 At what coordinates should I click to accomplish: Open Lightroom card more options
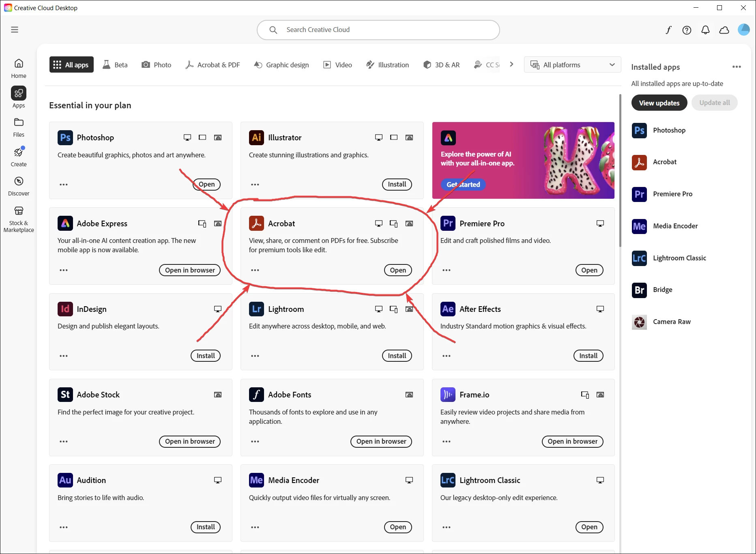[x=255, y=356]
